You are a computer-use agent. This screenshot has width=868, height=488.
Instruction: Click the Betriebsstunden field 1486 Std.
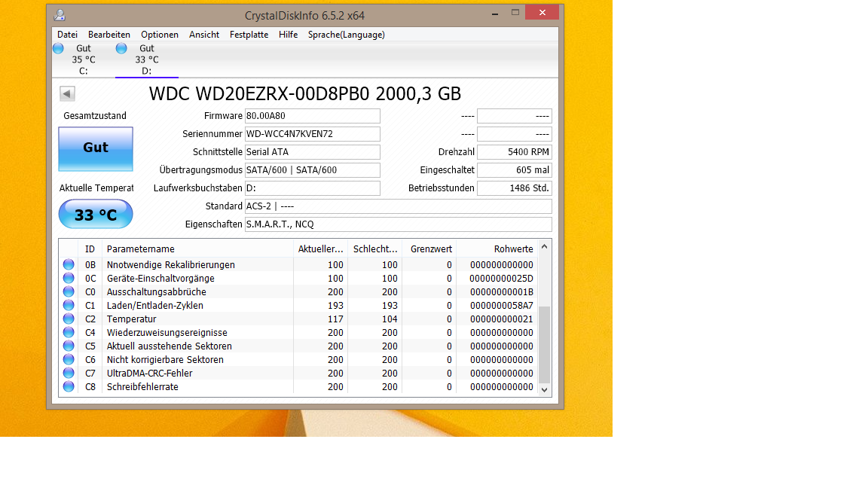tap(515, 188)
